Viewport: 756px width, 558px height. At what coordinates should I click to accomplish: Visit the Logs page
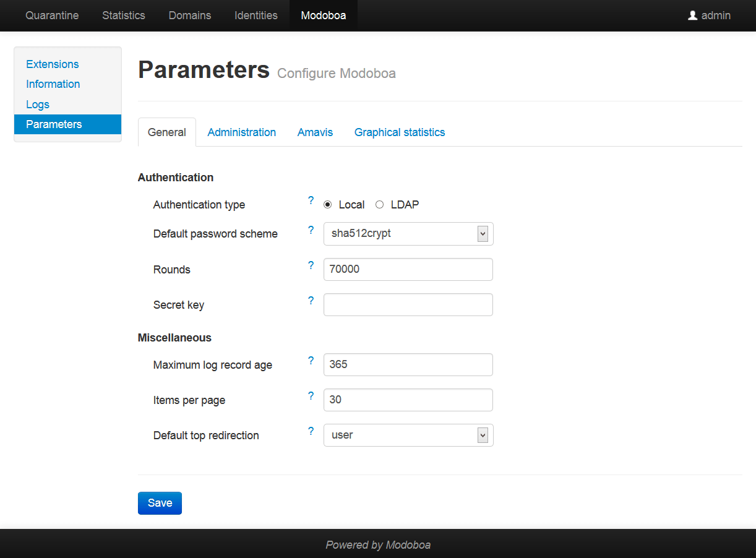click(37, 104)
